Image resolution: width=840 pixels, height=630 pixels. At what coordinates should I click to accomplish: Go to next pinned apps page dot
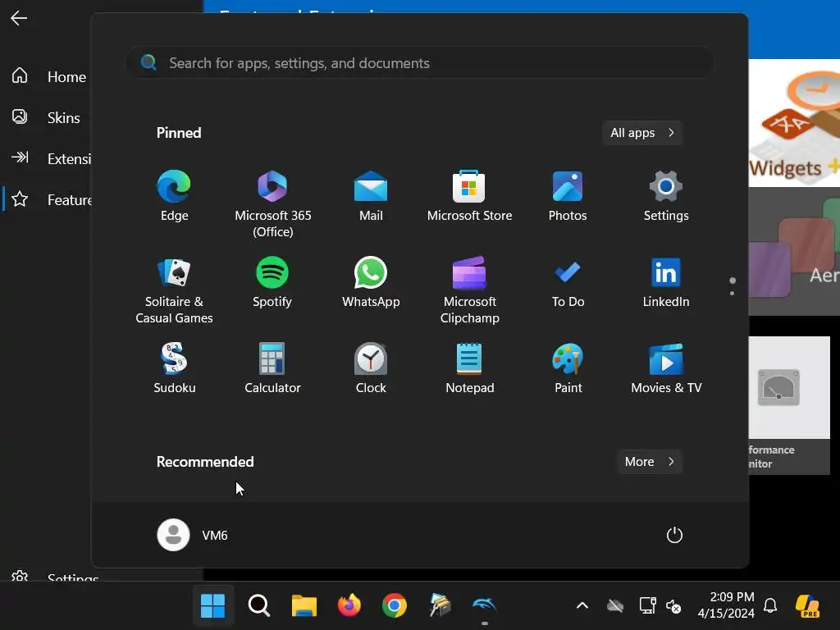[732, 293]
